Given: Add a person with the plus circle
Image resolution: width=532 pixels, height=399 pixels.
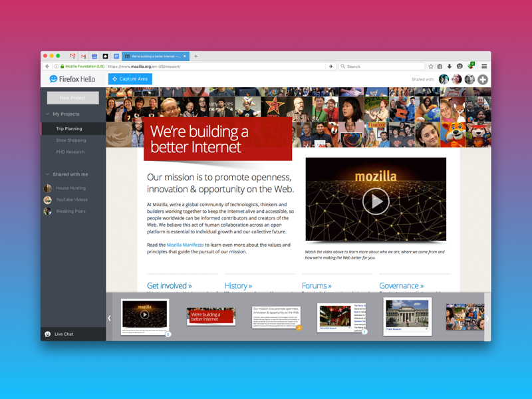Looking at the screenshot, I should [x=483, y=79].
